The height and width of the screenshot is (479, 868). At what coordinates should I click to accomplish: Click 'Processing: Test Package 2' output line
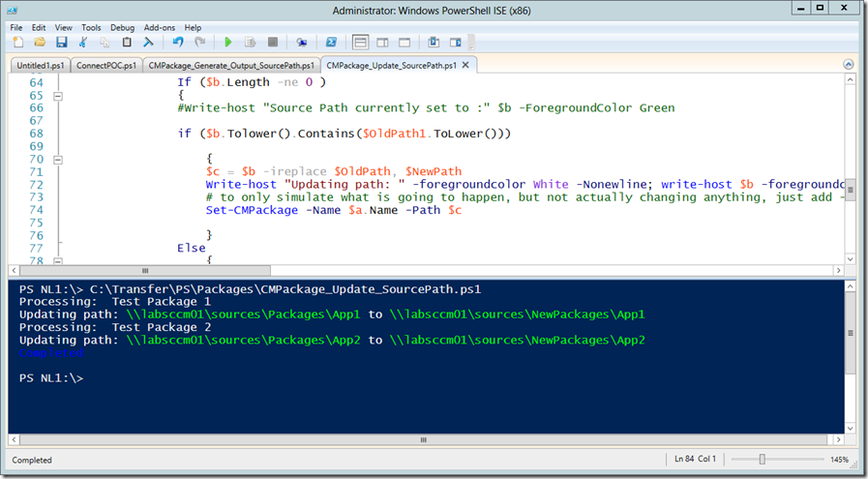115,327
